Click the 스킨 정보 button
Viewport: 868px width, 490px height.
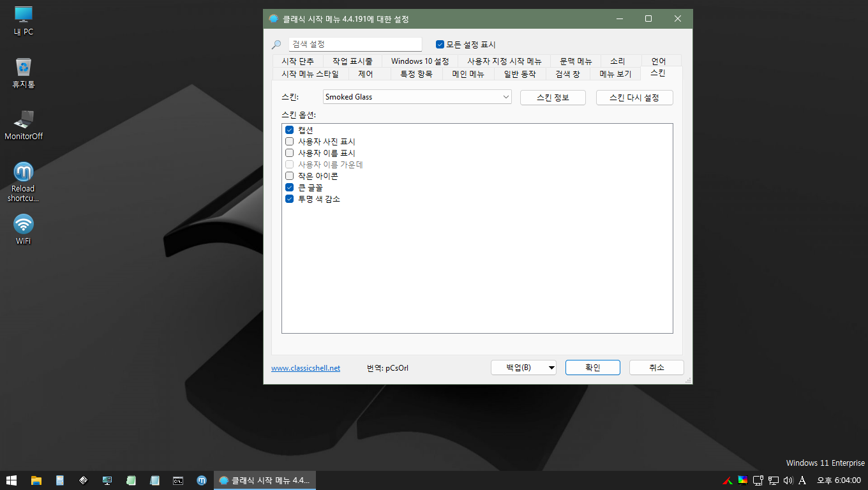pyautogui.click(x=553, y=98)
